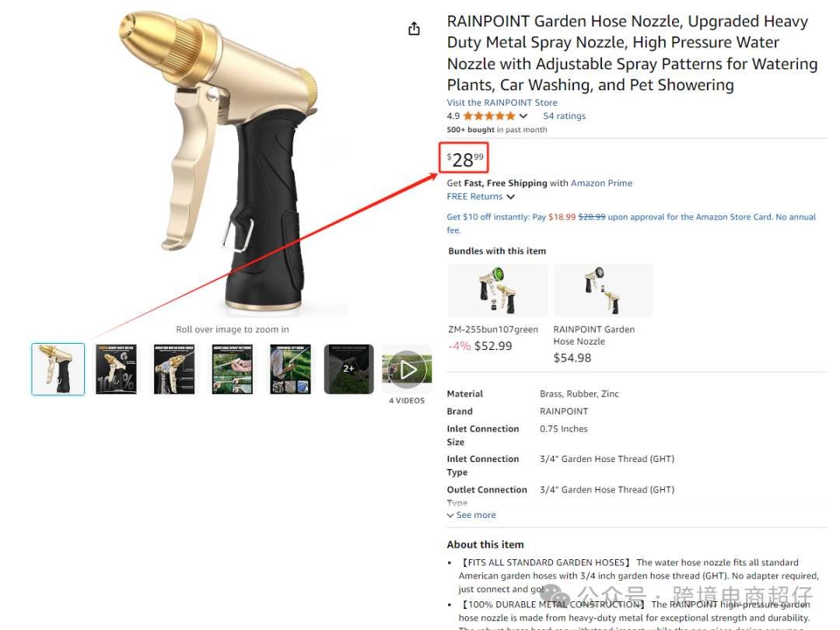The height and width of the screenshot is (630, 840).
Task: Visit the RAINPOINT Store link
Action: (x=502, y=103)
